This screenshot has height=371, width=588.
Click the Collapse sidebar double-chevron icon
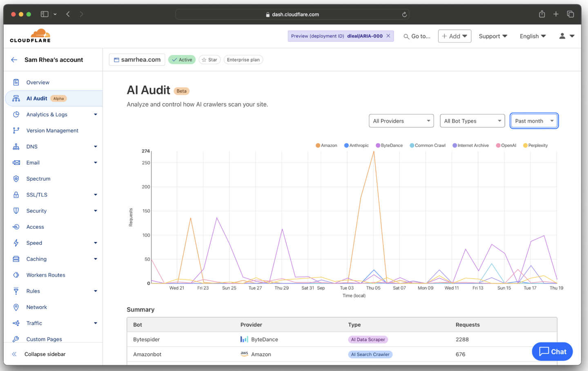pyautogui.click(x=14, y=354)
